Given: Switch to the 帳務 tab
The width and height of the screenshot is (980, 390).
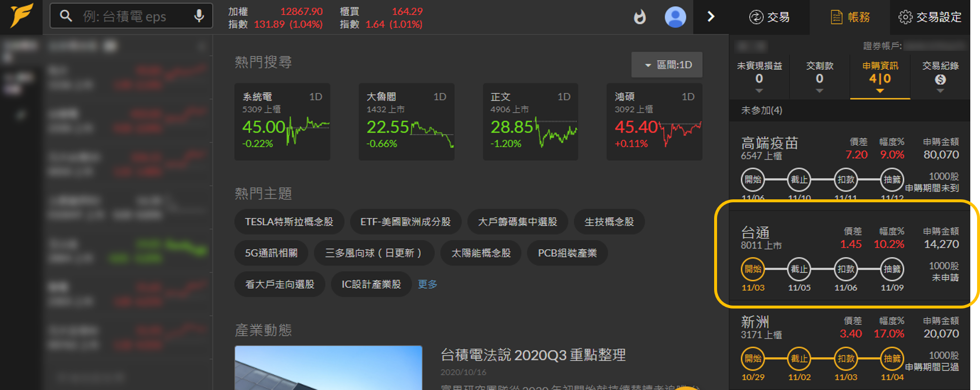Looking at the screenshot, I should click(x=850, y=17).
